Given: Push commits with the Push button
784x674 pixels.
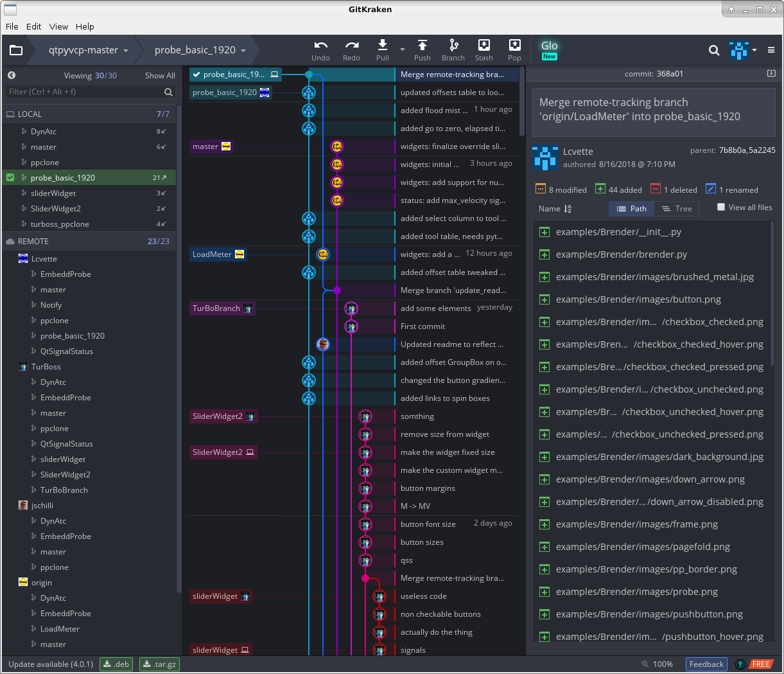Looking at the screenshot, I should pos(422,50).
